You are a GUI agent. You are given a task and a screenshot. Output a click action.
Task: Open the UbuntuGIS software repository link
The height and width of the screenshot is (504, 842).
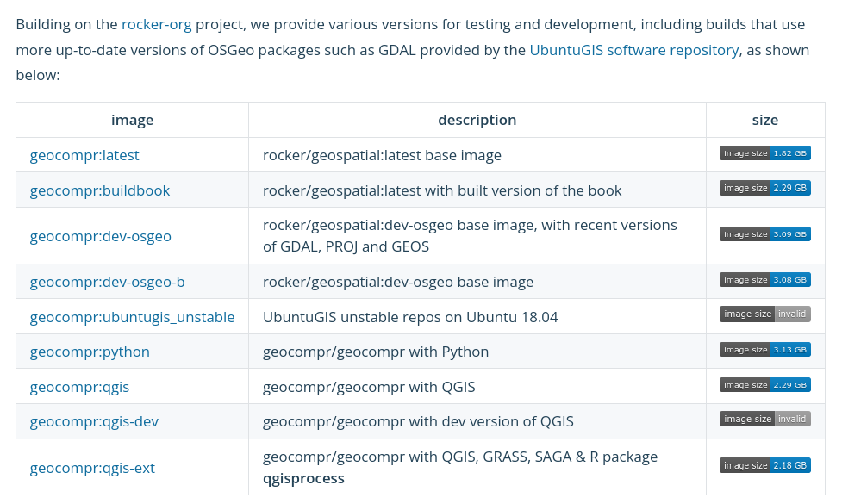coord(633,50)
